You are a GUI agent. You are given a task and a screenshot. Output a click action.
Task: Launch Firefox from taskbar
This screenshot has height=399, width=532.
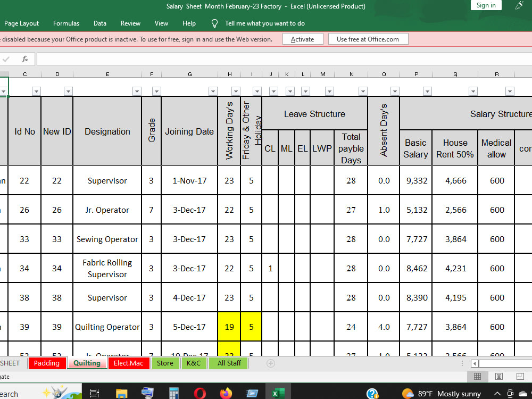[226, 393]
